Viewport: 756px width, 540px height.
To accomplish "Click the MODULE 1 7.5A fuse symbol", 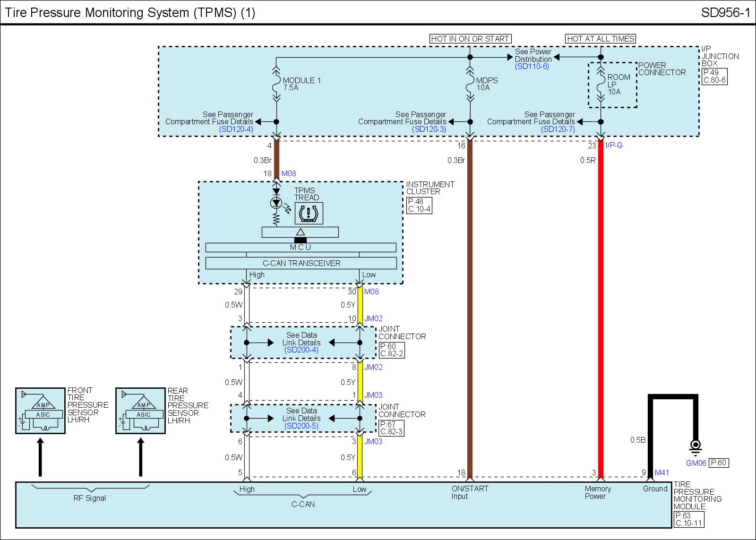I will pyautogui.click(x=276, y=84).
